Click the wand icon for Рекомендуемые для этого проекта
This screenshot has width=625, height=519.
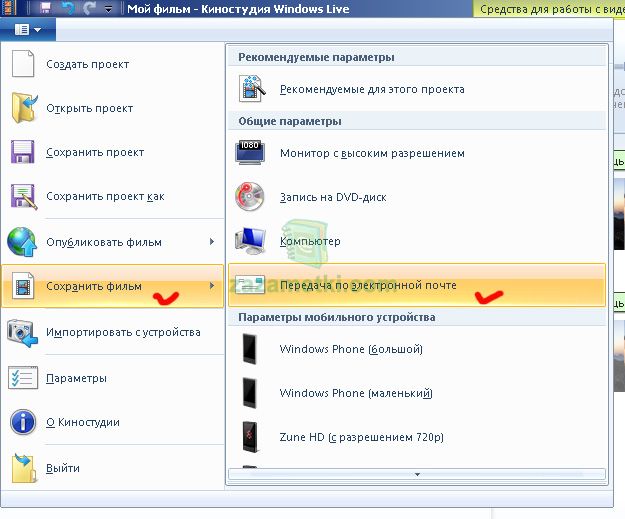click(252, 88)
